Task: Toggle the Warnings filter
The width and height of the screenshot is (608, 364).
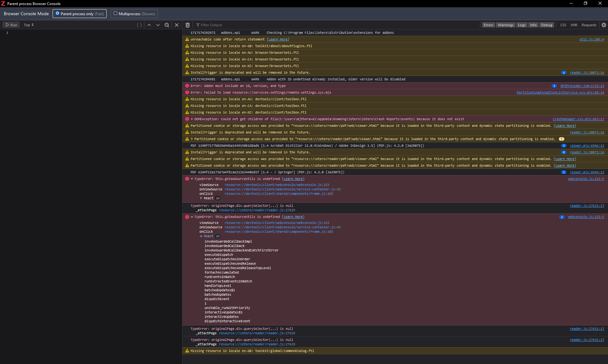Action: point(505,25)
